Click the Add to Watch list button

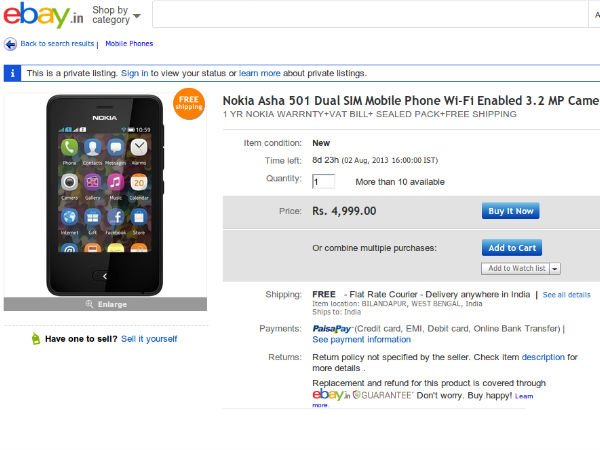pos(516,268)
